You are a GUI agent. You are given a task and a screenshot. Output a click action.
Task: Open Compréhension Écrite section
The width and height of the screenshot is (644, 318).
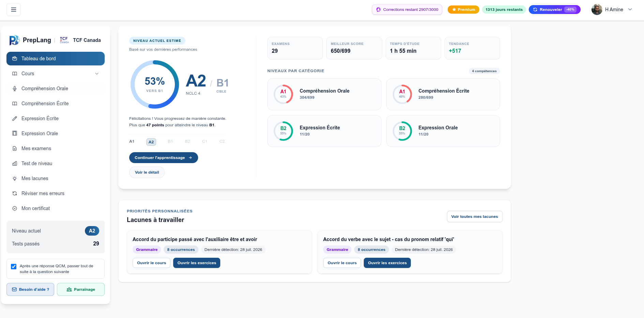pos(56,104)
